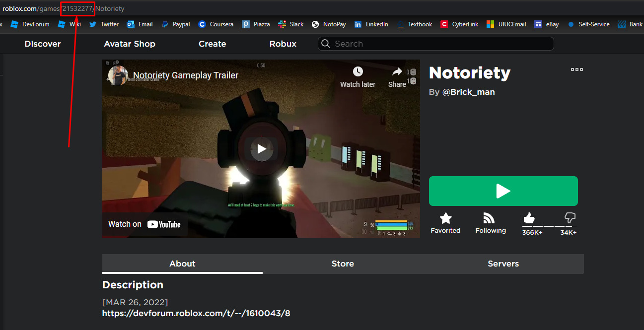644x330 pixels.
Task: Toggle the Following feed button
Action: (x=491, y=223)
